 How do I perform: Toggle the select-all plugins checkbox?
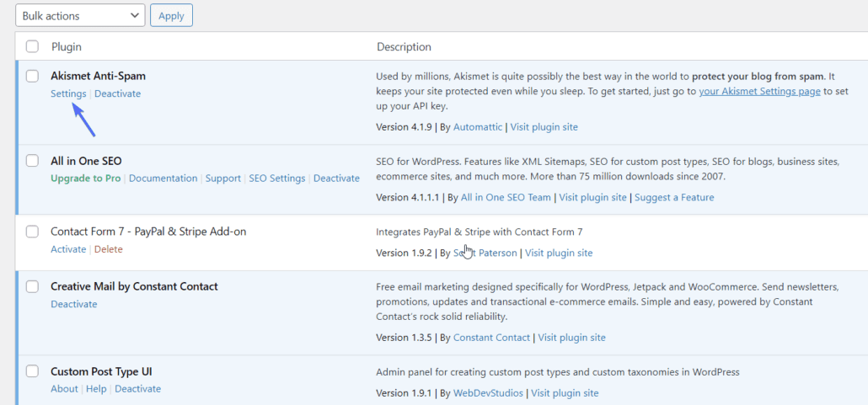32,47
